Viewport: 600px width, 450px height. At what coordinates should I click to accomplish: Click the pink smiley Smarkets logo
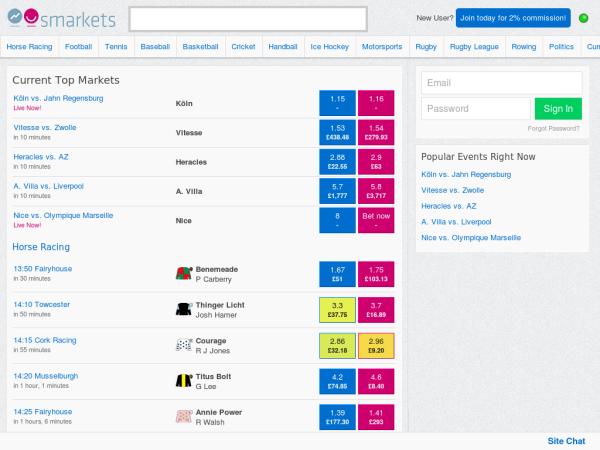tap(31, 16)
